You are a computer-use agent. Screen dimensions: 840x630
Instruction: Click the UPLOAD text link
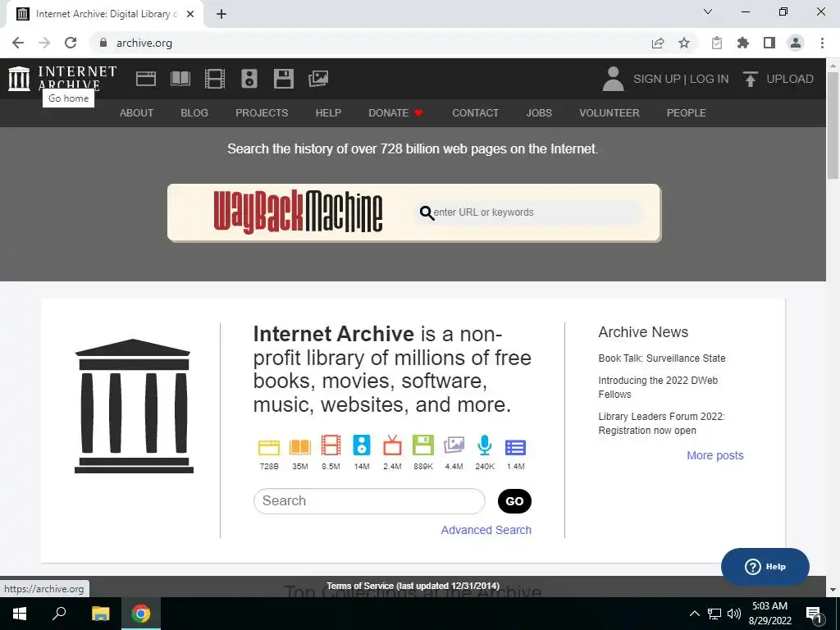tap(790, 79)
